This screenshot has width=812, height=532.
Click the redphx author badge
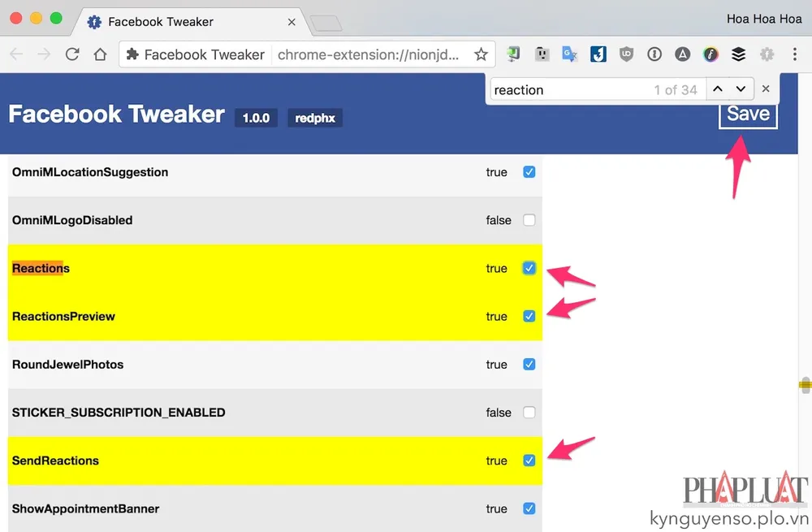point(314,118)
